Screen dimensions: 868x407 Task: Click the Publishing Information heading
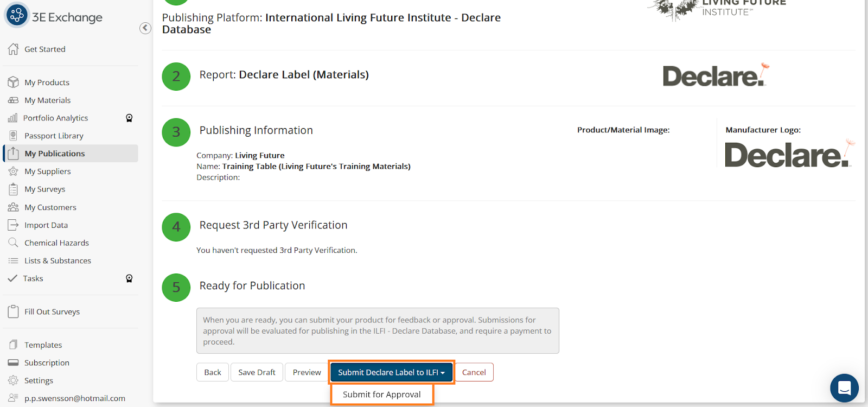[256, 130]
